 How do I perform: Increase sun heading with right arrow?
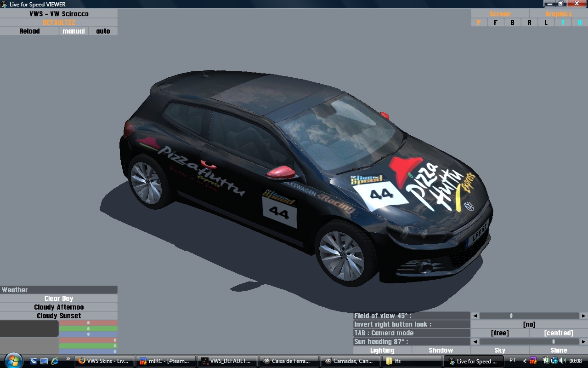[x=583, y=342]
